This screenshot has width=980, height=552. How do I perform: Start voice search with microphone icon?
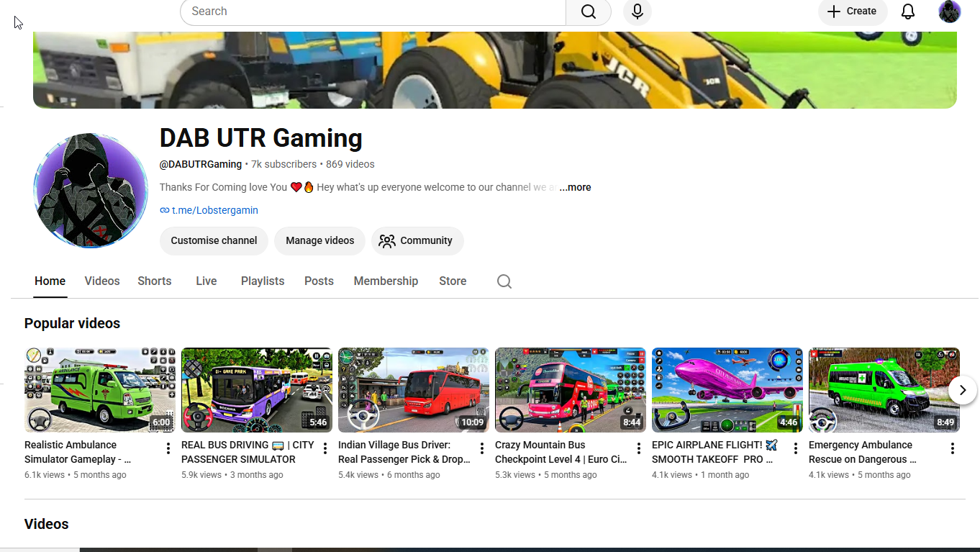click(638, 12)
